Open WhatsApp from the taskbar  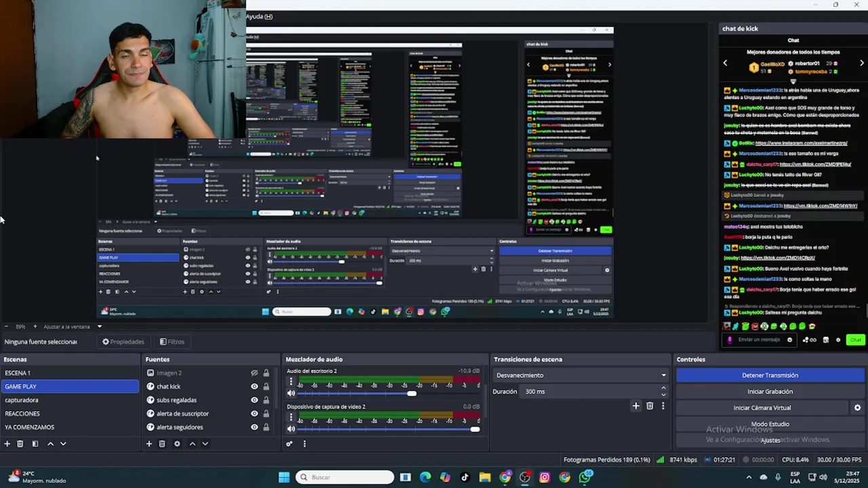[585, 477]
